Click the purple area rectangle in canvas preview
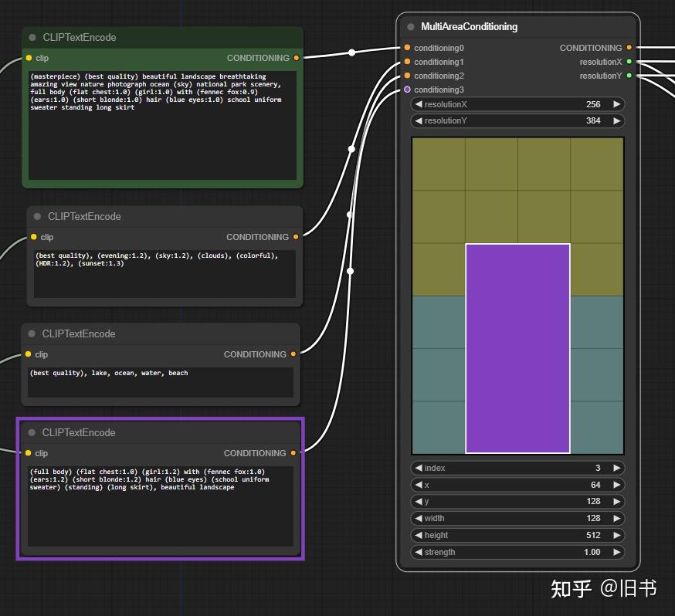The width and height of the screenshot is (675, 616). (517, 349)
